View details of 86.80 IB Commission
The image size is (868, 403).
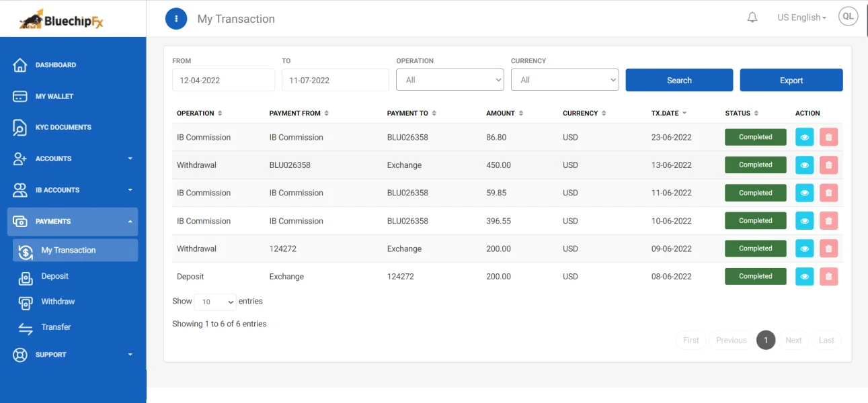point(804,137)
